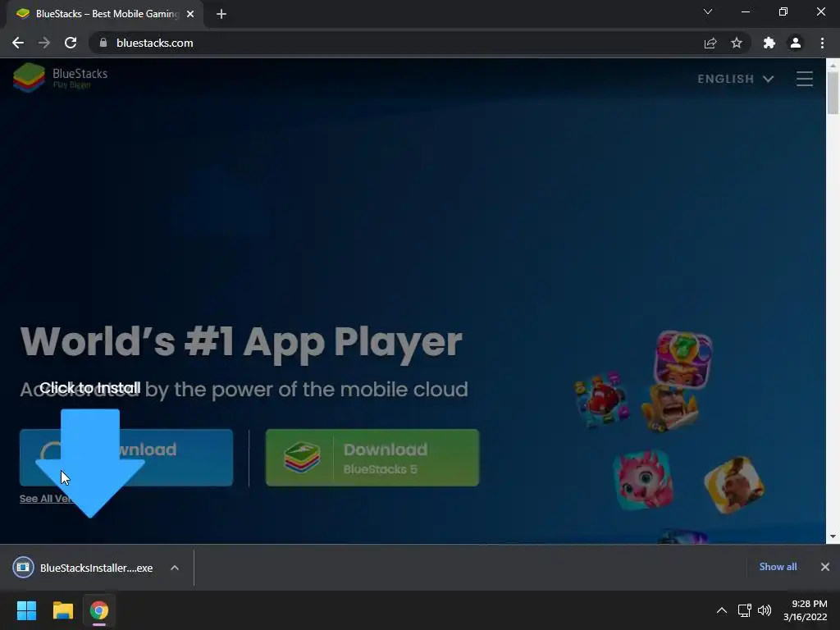Open the hamburger menu on the site

coord(804,79)
